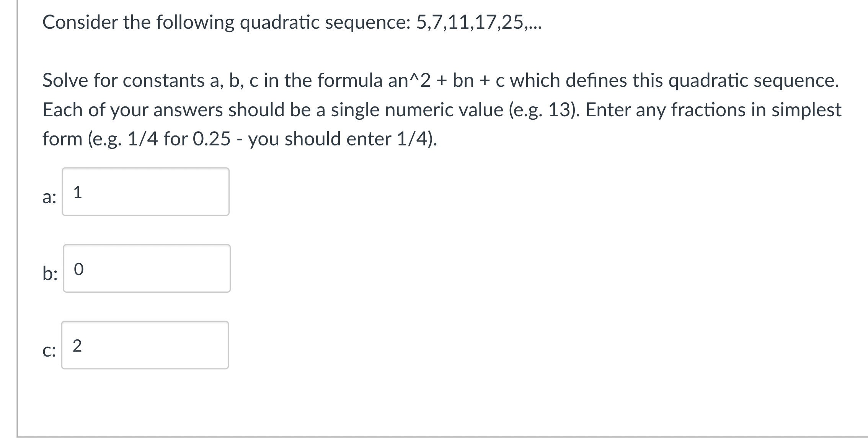This screenshot has height=440, width=868.
Task: Select the value 2 in the c field
Action: [x=78, y=345]
